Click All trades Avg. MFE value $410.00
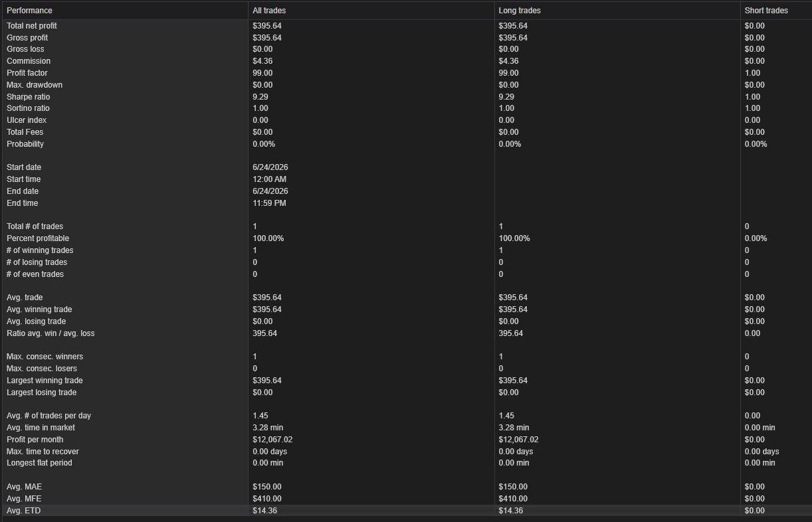 click(x=267, y=499)
